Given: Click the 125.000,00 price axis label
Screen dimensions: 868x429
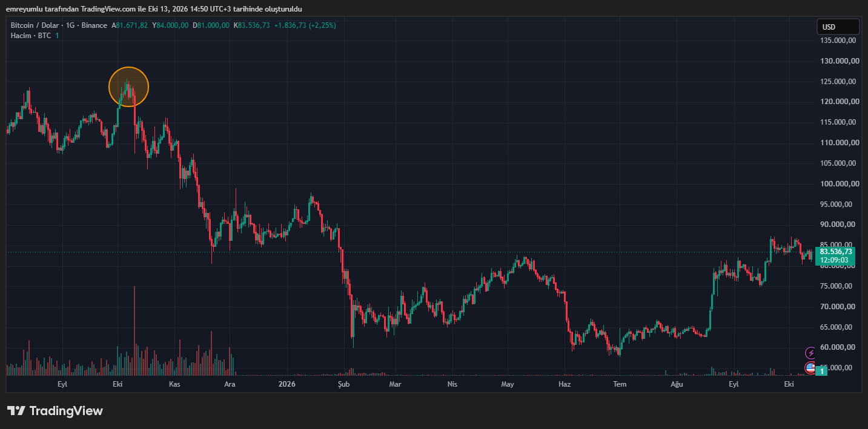Looking at the screenshot, I should click(838, 81).
